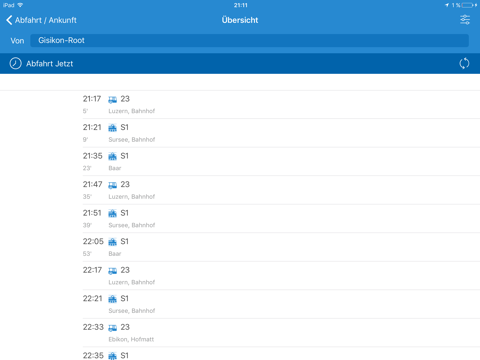Open the filter settings sliders icon
480x360 pixels.
(465, 20)
